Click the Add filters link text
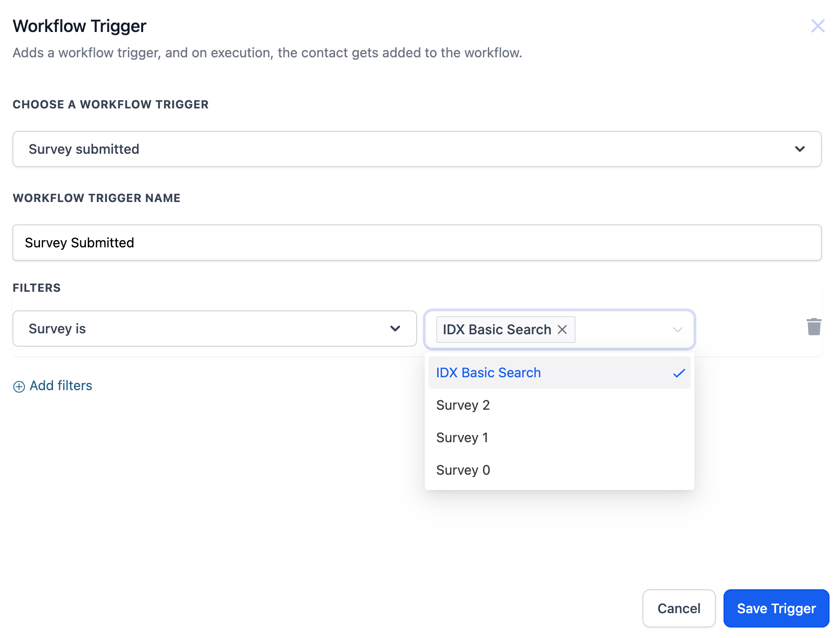The height and width of the screenshot is (638, 840). point(61,386)
